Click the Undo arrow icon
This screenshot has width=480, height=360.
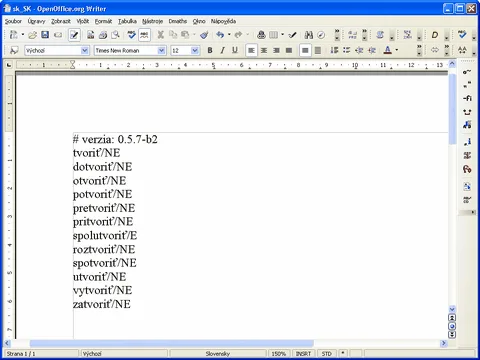coord(220,35)
